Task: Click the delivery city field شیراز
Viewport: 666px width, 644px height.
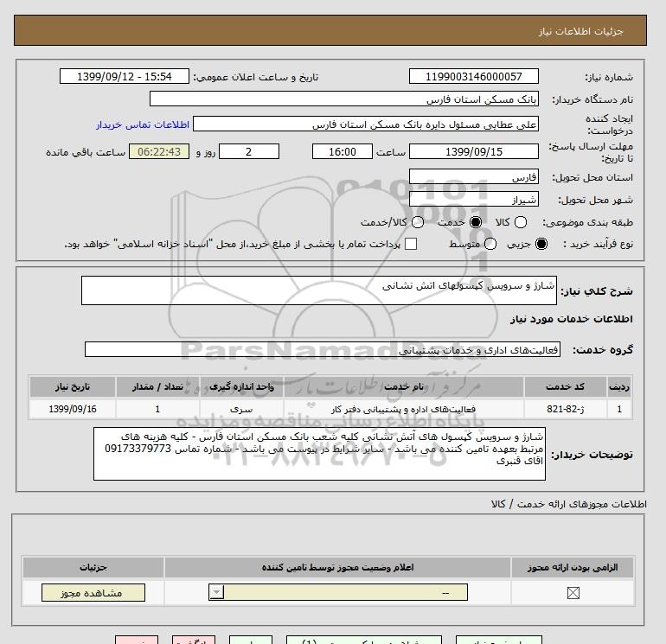Action: pyautogui.click(x=474, y=199)
